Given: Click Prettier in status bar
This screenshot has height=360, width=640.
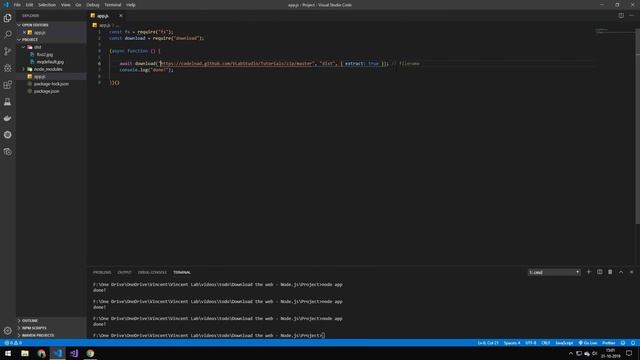Looking at the screenshot, I should [609, 343].
